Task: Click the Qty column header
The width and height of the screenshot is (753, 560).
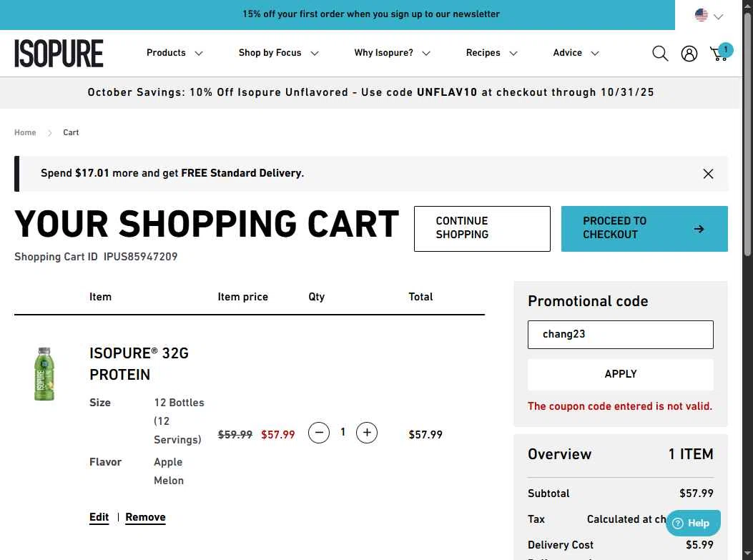Action: coord(317,298)
